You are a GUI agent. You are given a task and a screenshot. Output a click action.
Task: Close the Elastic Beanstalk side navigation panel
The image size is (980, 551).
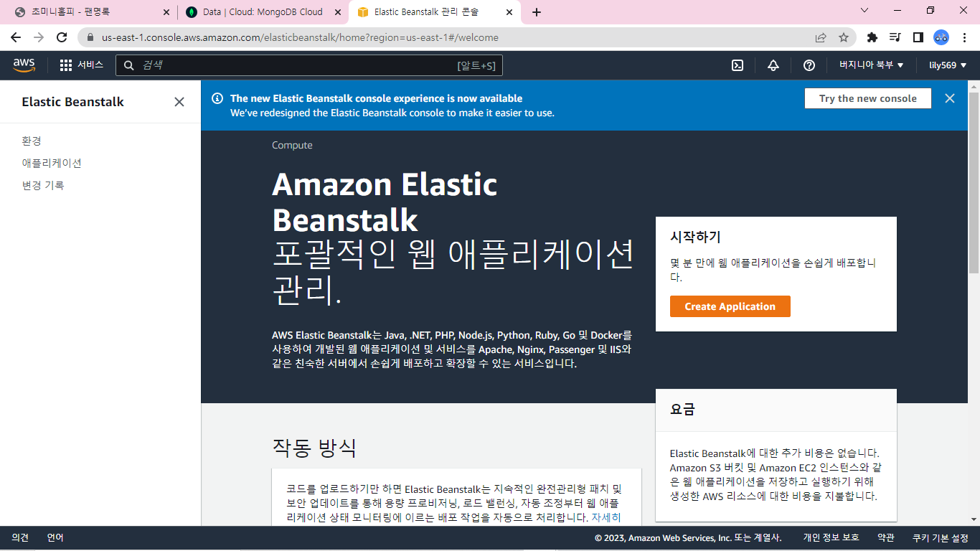coord(179,102)
